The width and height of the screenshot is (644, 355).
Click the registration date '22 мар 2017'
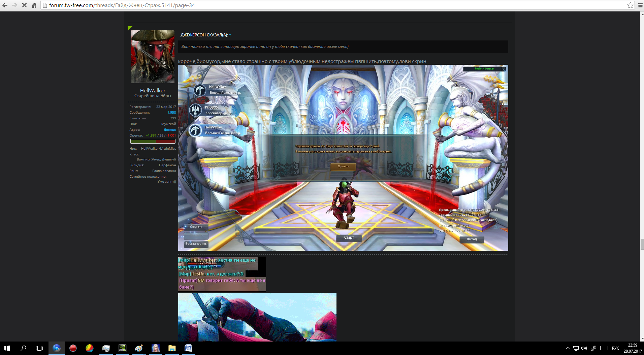[x=166, y=107]
